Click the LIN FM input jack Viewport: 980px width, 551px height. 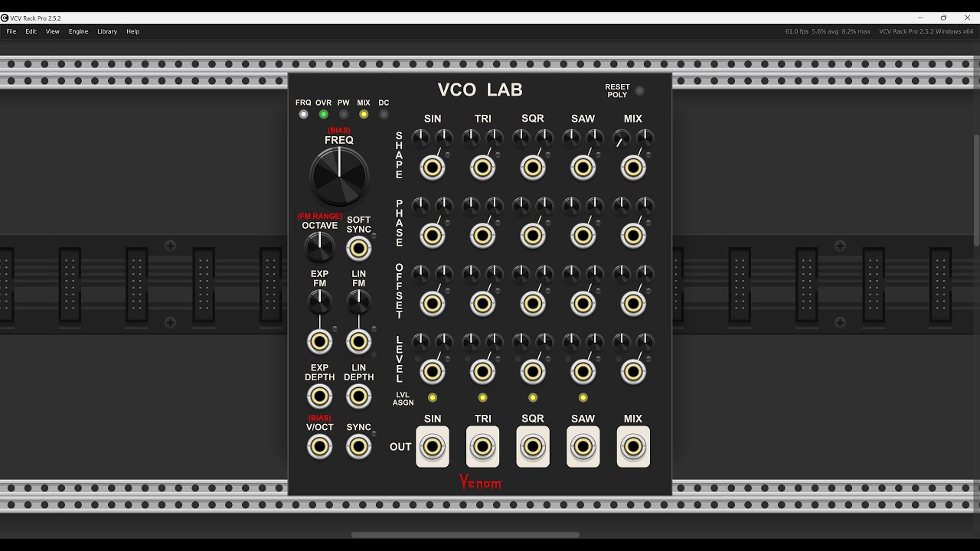[358, 341]
